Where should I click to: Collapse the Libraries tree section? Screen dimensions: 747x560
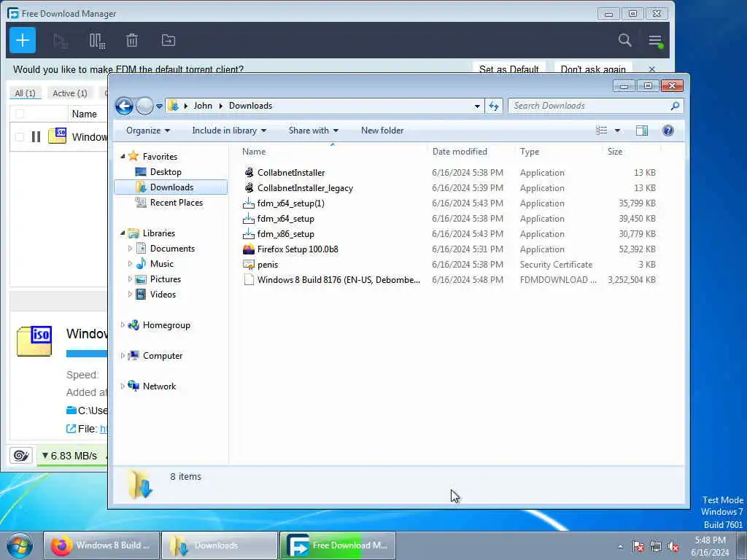pyautogui.click(x=123, y=233)
